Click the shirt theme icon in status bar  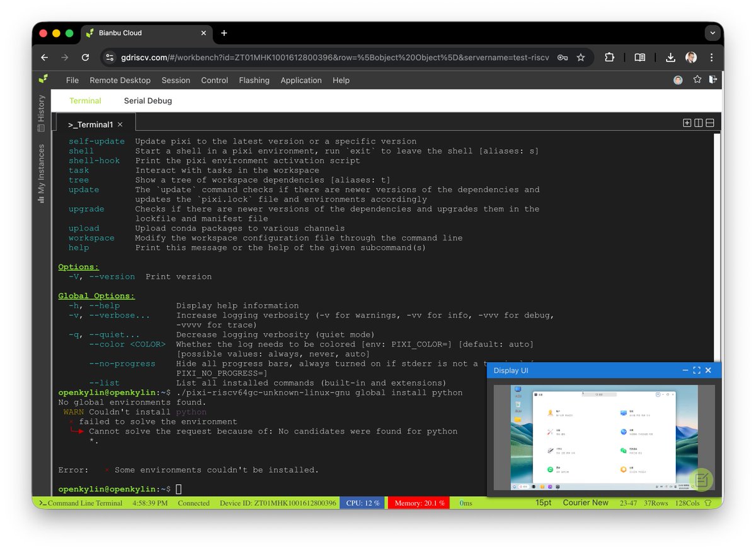coord(708,503)
